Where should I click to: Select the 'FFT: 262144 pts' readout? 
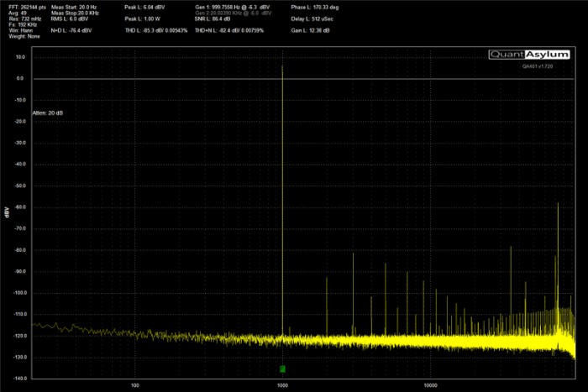(x=28, y=7)
